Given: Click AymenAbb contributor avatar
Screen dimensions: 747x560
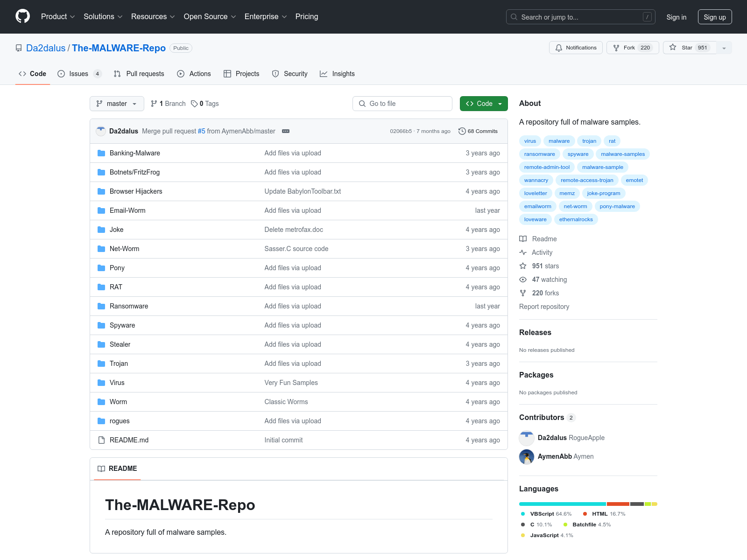Looking at the screenshot, I should point(527,456).
